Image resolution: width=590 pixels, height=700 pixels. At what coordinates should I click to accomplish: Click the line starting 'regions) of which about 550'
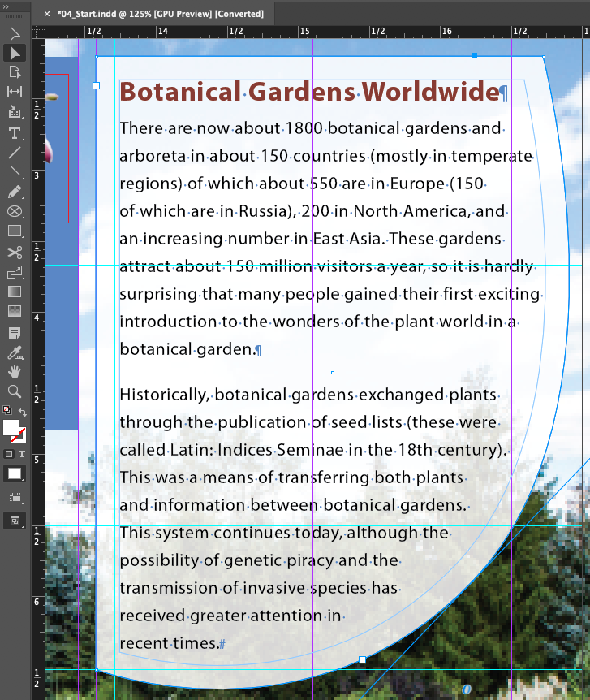coord(303,184)
